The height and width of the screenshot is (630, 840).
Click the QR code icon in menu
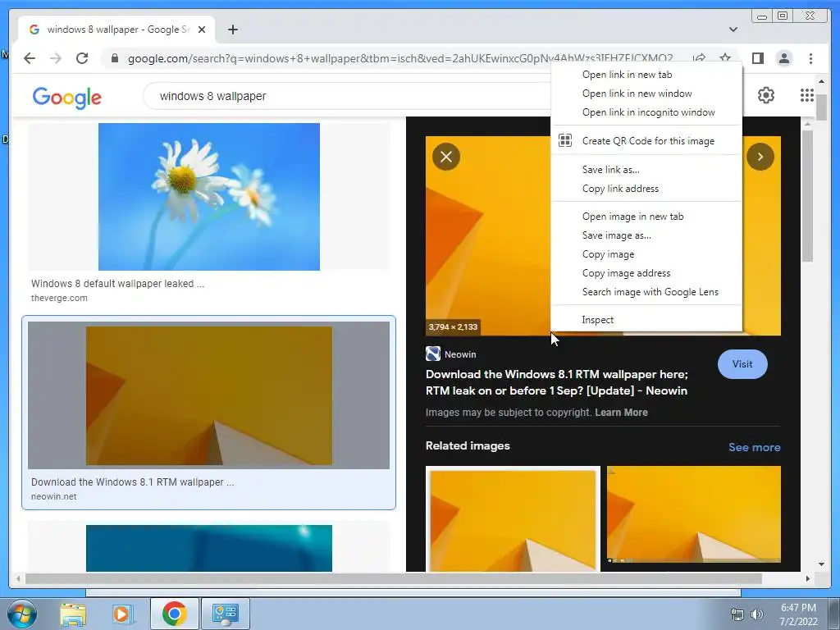coord(565,140)
